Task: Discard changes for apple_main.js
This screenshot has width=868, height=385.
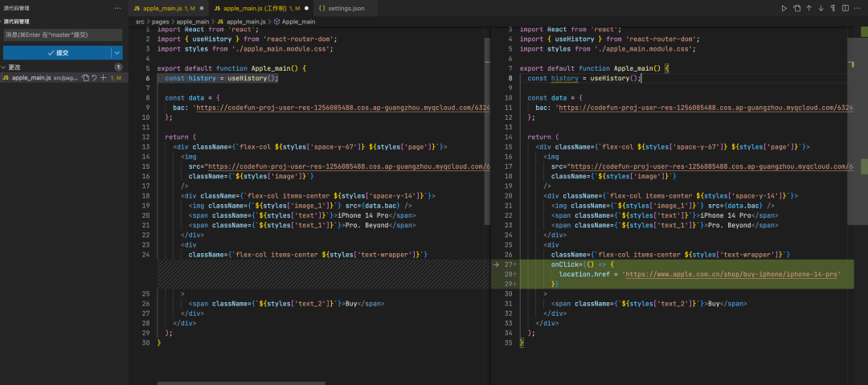Action: pos(94,78)
